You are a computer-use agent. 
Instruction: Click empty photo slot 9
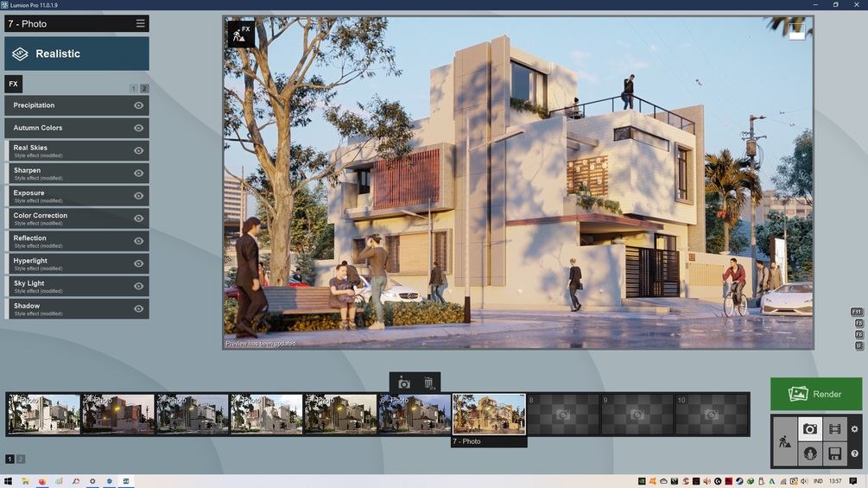pos(637,414)
